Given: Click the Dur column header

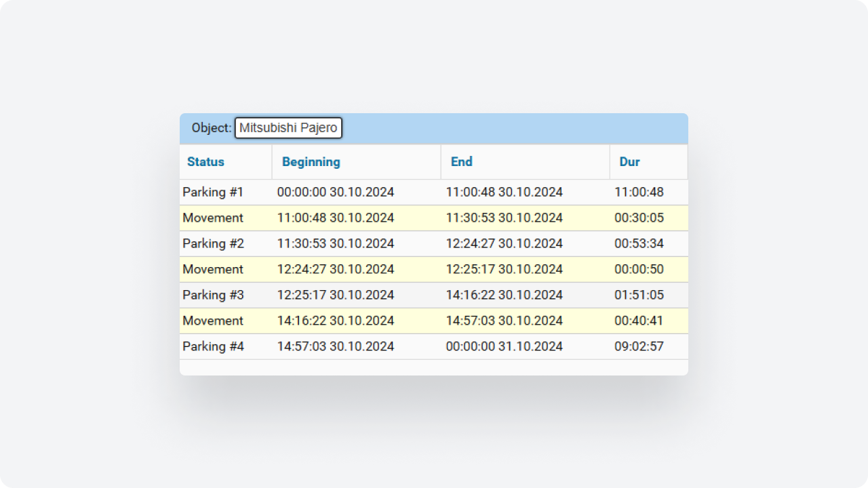Looking at the screenshot, I should 629,162.
